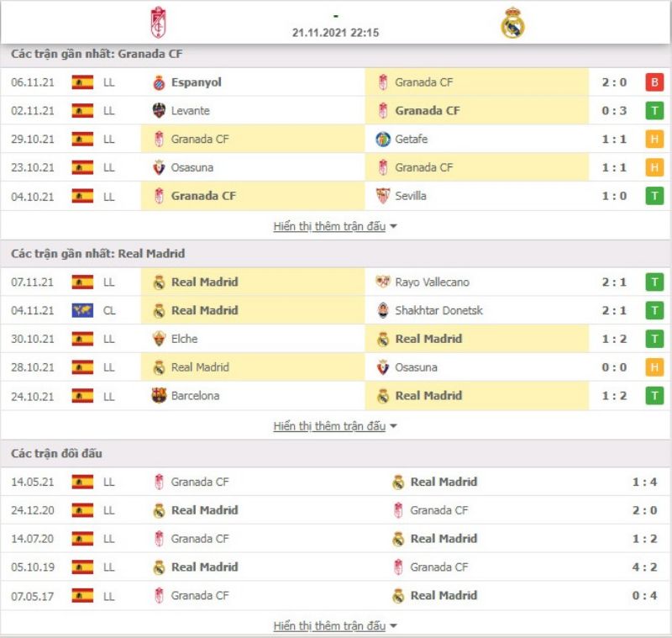Click the Levante team logo

click(x=159, y=111)
